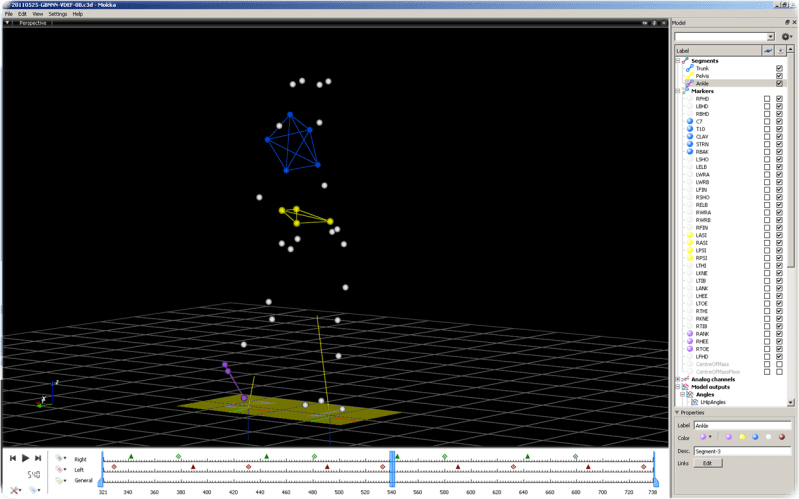Select the Pelvis segment
This screenshot has width=799, height=499.
point(702,76)
